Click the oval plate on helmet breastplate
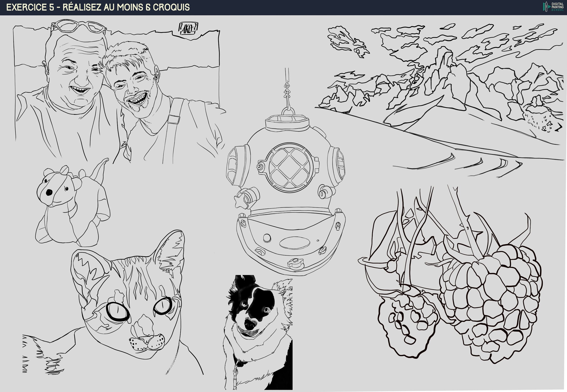567x392 pixels. point(294,243)
